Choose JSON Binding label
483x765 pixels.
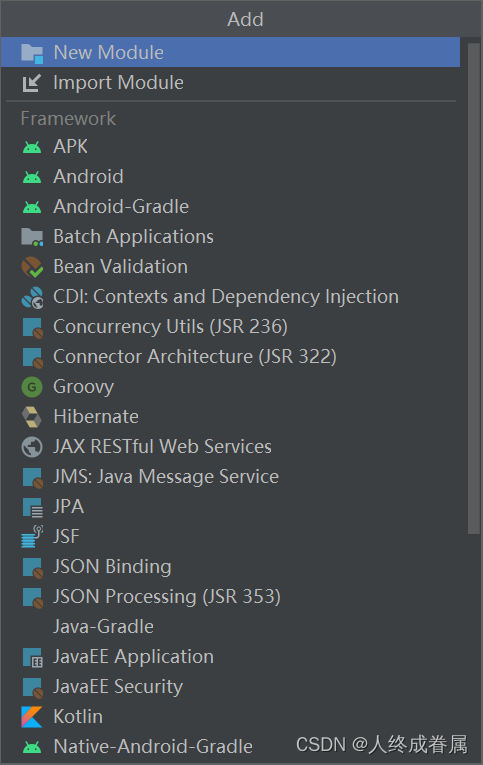click(113, 567)
